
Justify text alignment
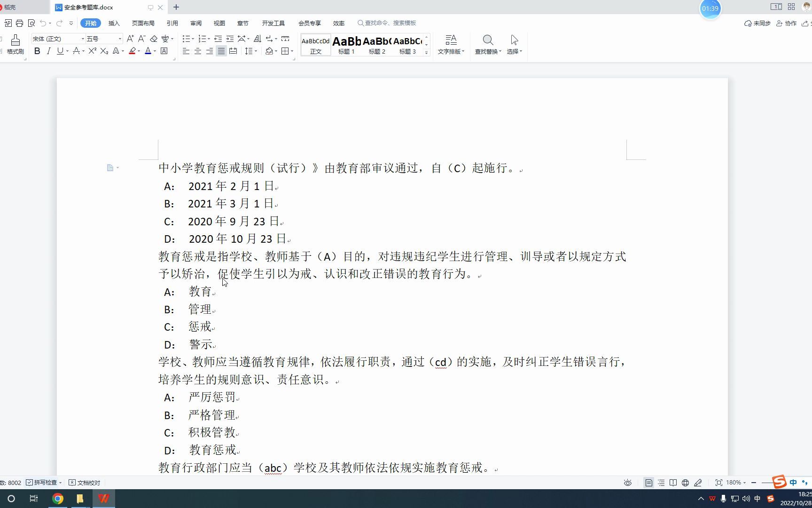pos(221,51)
